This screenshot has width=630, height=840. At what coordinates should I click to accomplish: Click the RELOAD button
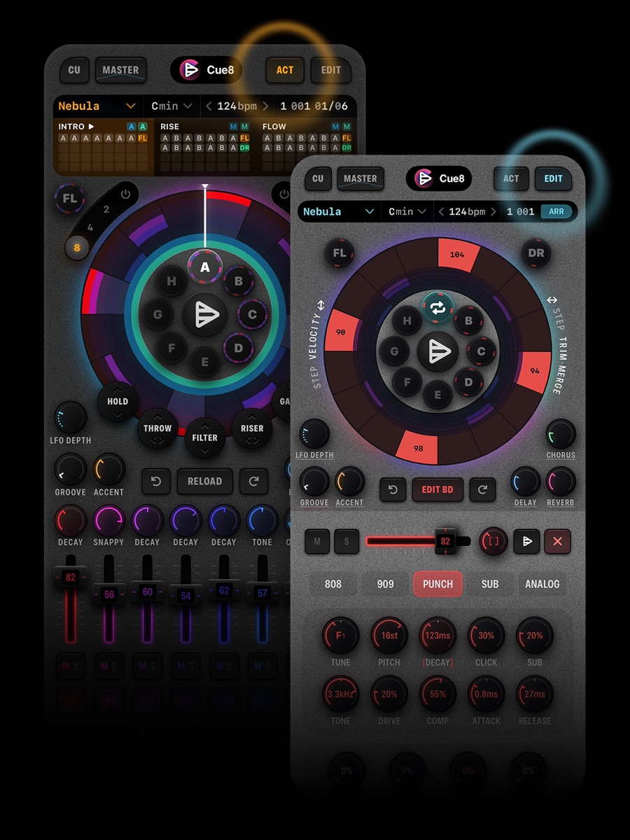pos(204,482)
